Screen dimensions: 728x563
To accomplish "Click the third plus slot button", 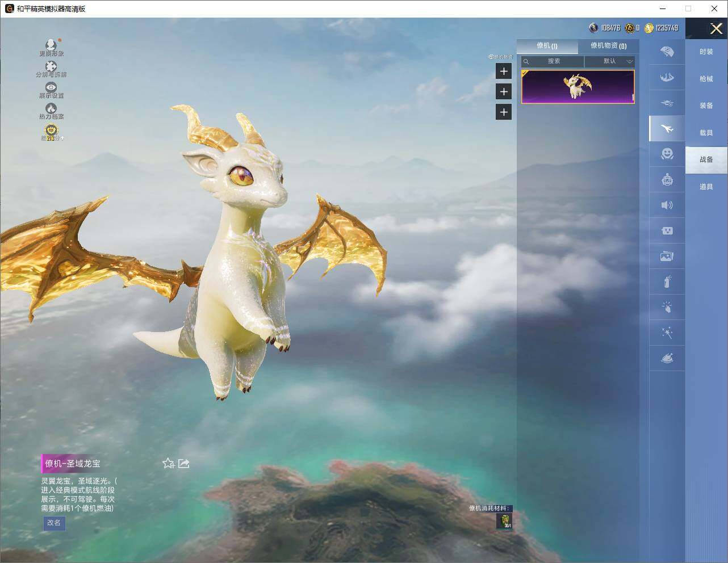I will coord(504,112).
